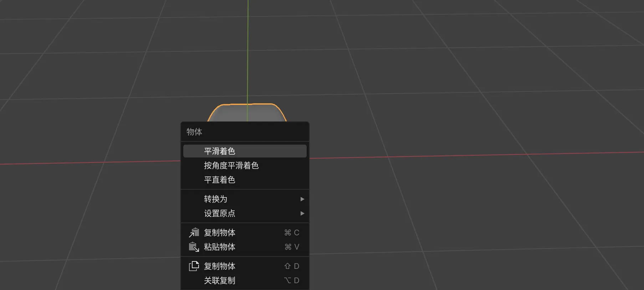Choose 按角度平滑着色 menu entry

coord(245,165)
